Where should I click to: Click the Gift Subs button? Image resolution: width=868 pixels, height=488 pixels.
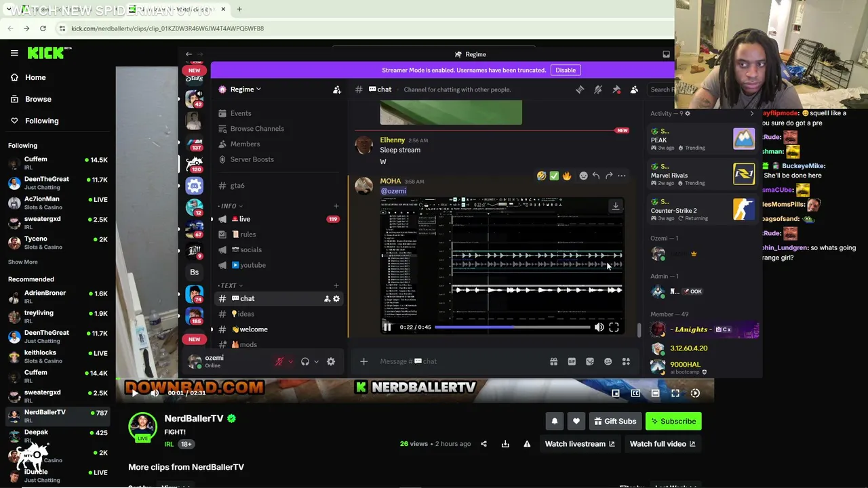pos(615,422)
